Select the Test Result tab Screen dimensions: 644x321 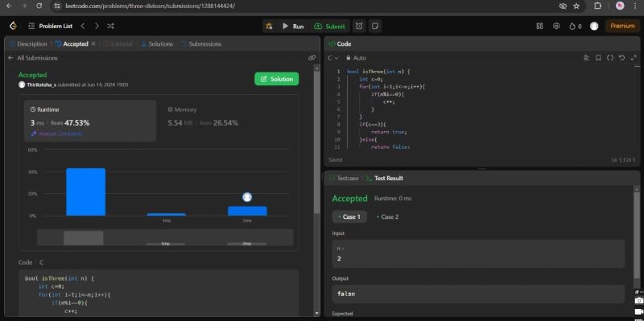coord(385,178)
